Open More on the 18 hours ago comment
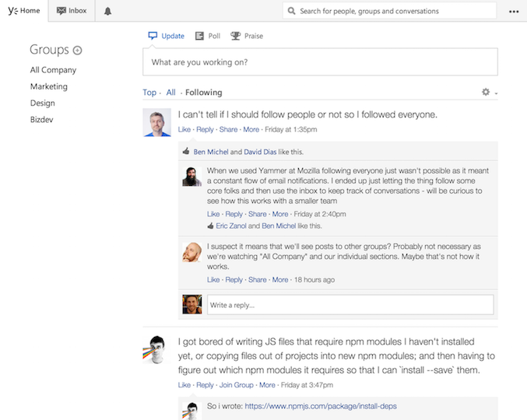 click(x=280, y=280)
